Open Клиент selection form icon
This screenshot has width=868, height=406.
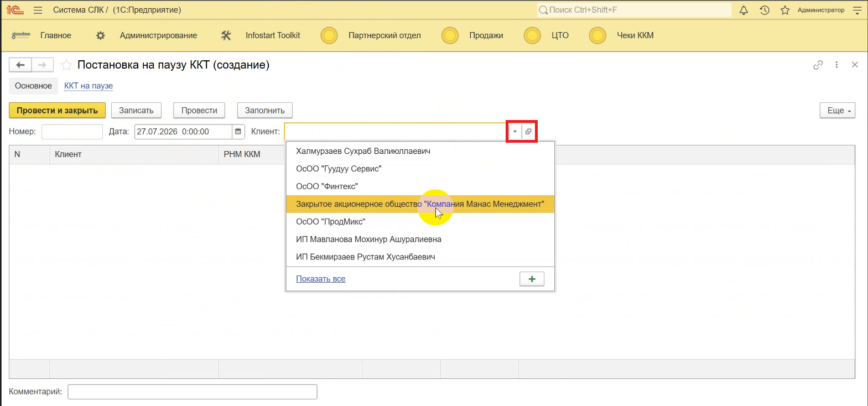click(528, 132)
